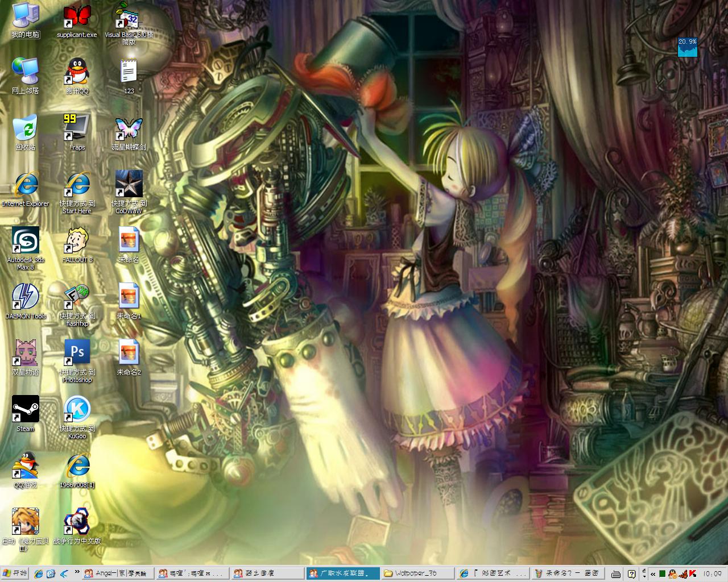The width and height of the screenshot is (728, 582).
Task: Launch the KuGoo music shortcut
Action: (x=77, y=417)
